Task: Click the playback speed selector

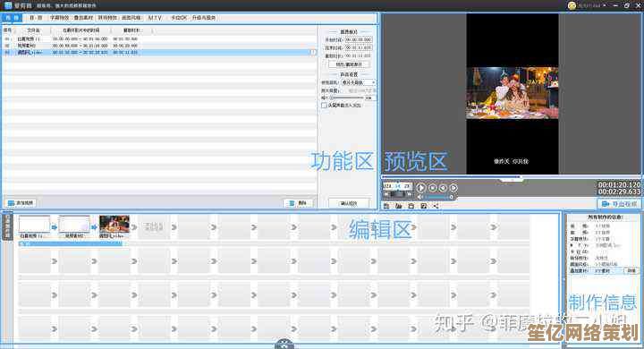Action: coord(397,186)
